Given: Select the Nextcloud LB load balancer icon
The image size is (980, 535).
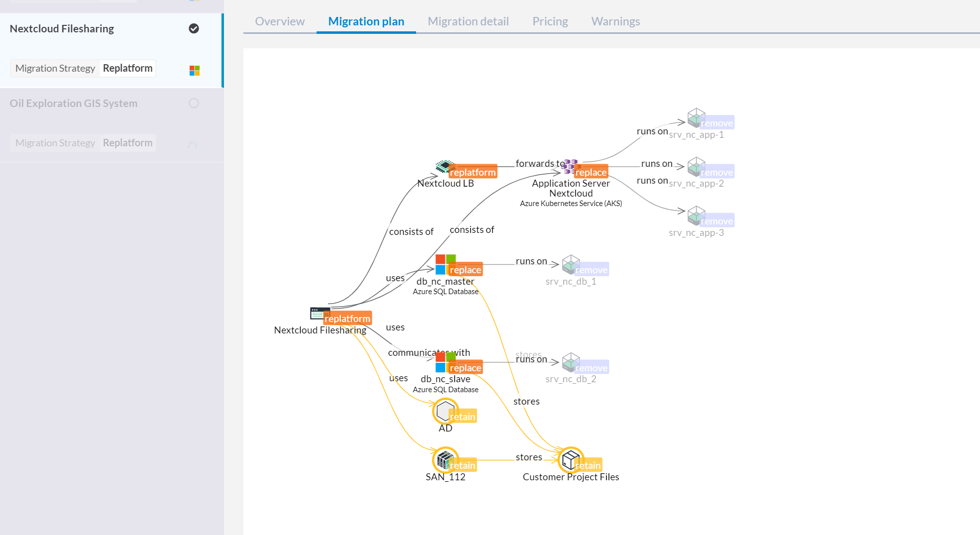Looking at the screenshot, I should pyautogui.click(x=443, y=166).
